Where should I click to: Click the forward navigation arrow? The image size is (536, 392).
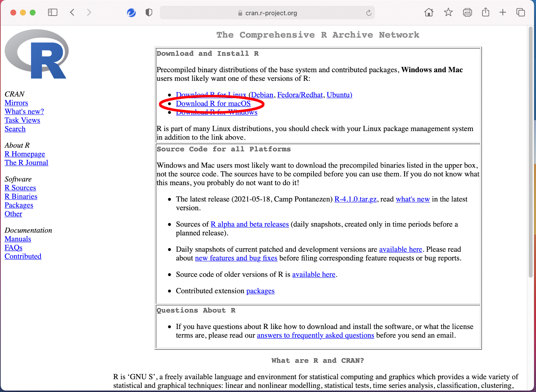point(89,12)
